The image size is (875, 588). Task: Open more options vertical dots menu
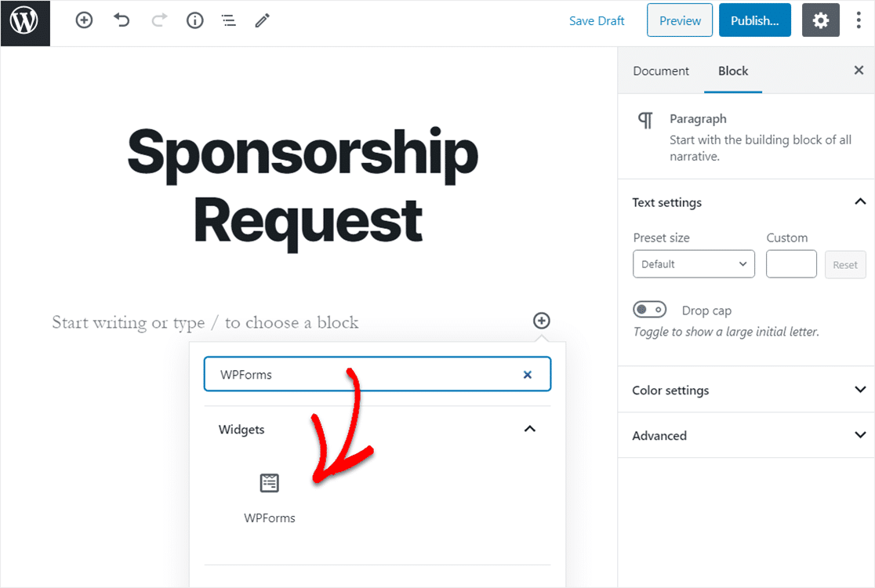(859, 20)
